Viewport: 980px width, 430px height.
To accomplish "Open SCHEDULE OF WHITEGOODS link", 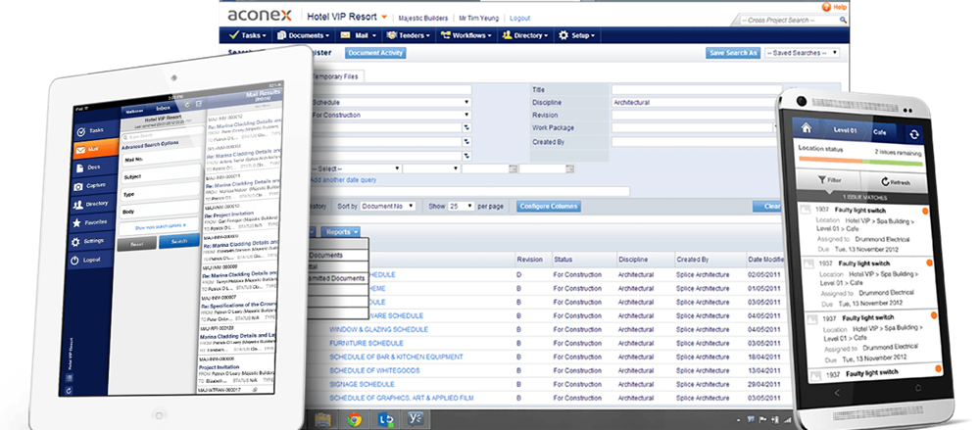I will point(373,370).
